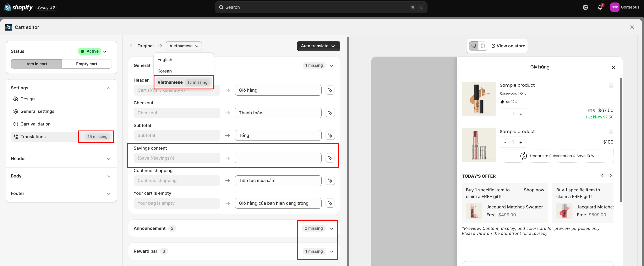Screen dimensions: 644x266
Task: Click the Cart editor app icon
Action: (9, 27)
